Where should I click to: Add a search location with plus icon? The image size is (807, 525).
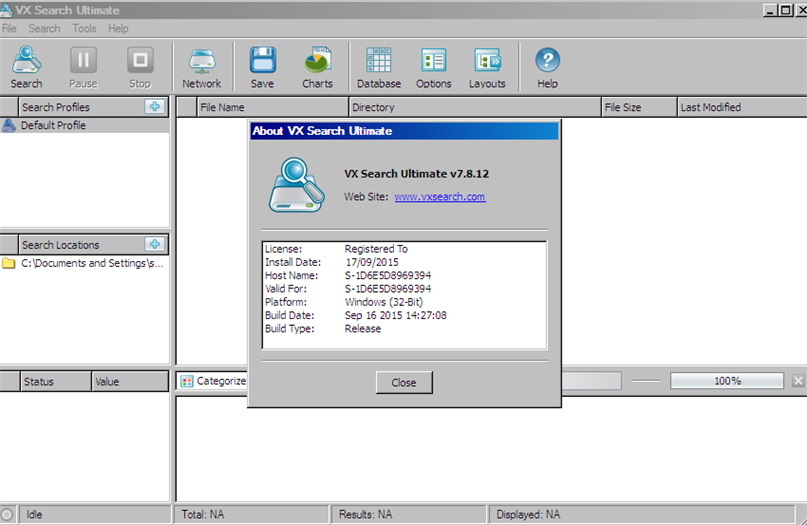(154, 244)
